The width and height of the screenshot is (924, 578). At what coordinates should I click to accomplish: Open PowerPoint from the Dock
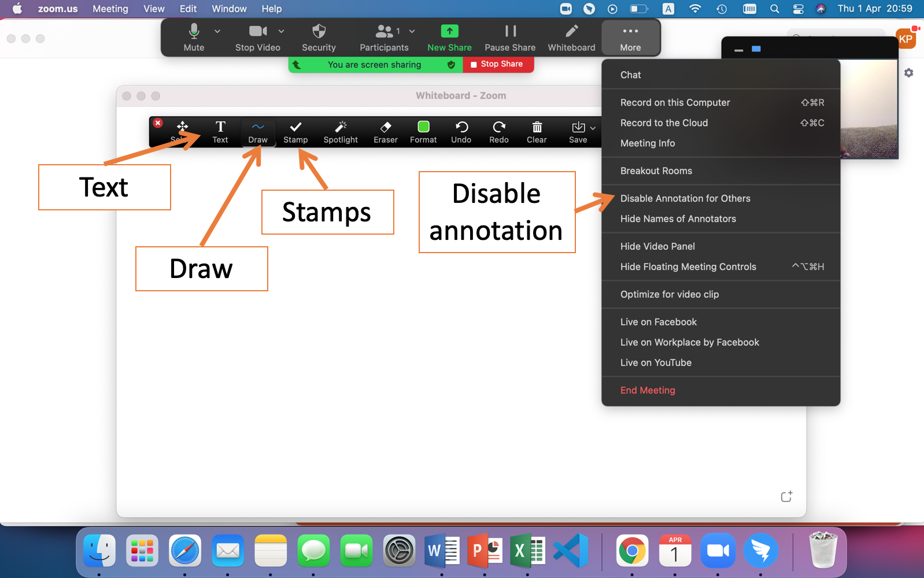[485, 550]
